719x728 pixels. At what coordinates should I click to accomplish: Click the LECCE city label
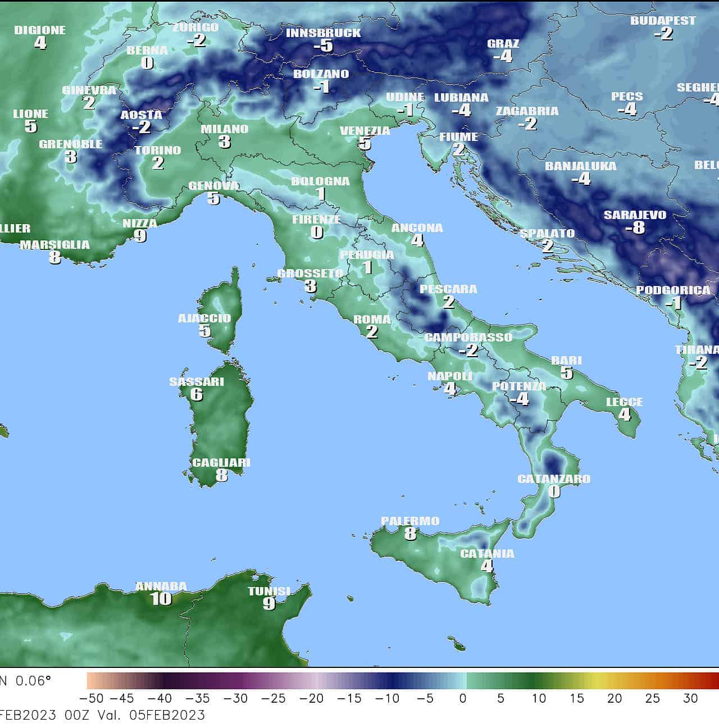625,402
